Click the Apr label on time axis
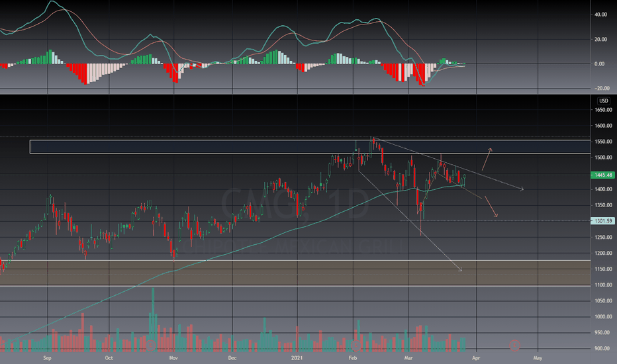The image size is (617, 364). (476, 358)
